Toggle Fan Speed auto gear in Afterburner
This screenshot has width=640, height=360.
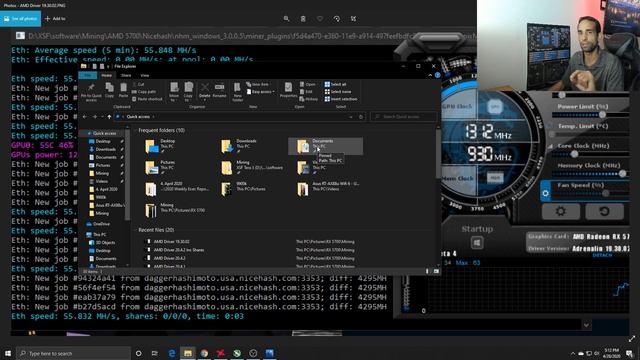click(545, 193)
